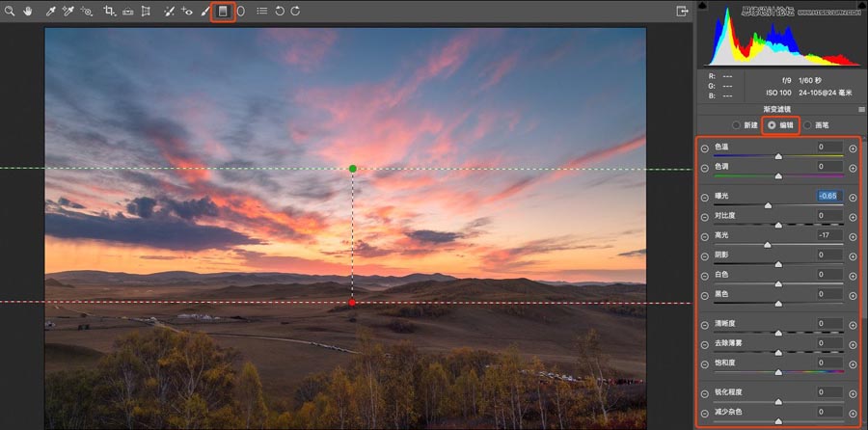Image resolution: width=868 pixels, height=430 pixels.
Task: Rotate image 90° counterclockwise
Action: point(280,11)
